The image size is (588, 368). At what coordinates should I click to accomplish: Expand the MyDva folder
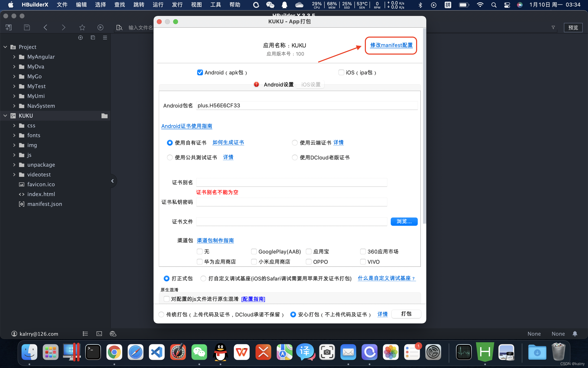click(x=14, y=66)
